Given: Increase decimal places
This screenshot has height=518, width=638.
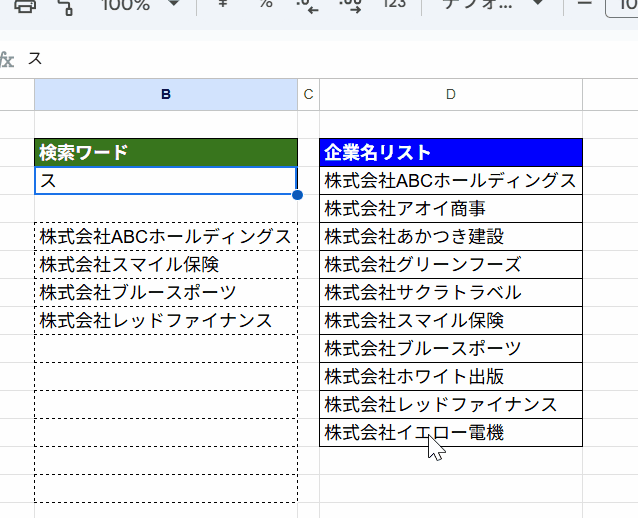Looking at the screenshot, I should click(350, 5).
